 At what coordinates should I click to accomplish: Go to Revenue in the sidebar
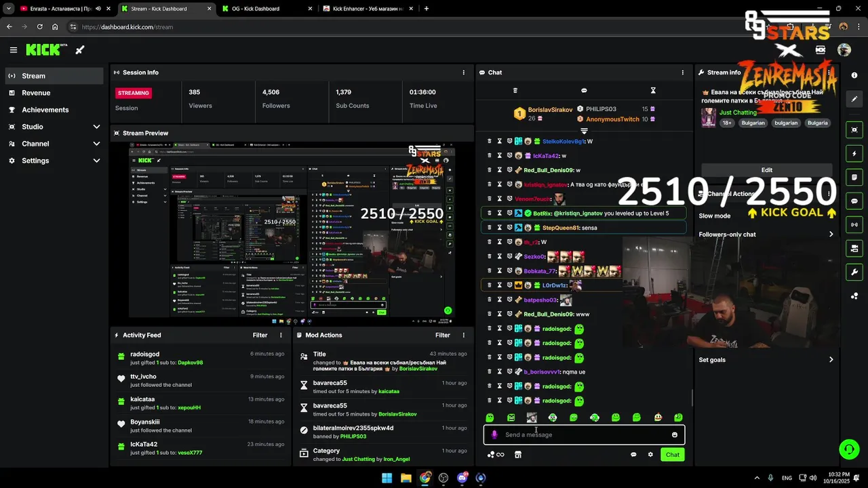[x=54, y=93]
